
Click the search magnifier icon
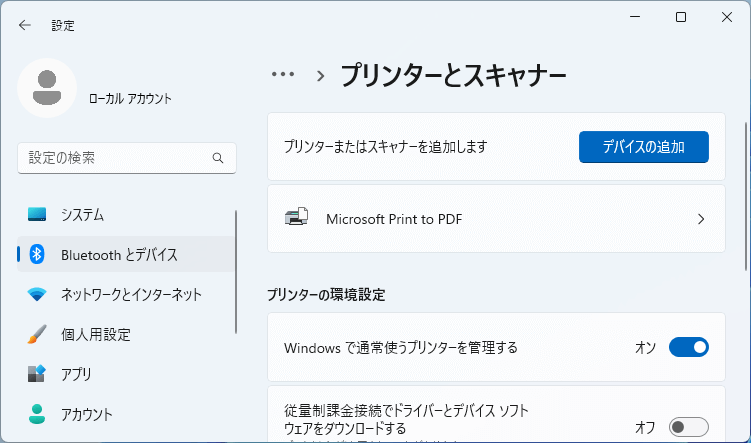[218, 158]
